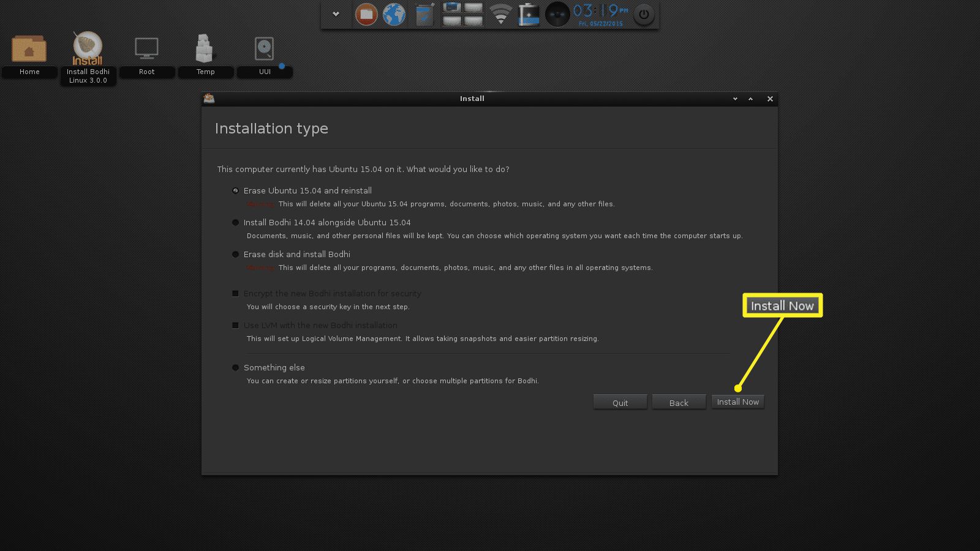Open the Temp desktop icon
This screenshot has width=980, height=551.
[x=205, y=48]
